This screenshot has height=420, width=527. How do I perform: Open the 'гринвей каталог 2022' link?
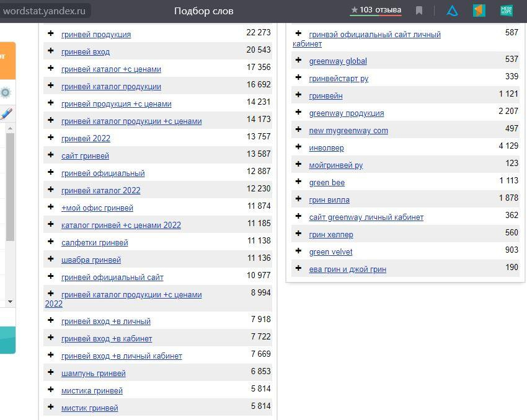point(100,190)
